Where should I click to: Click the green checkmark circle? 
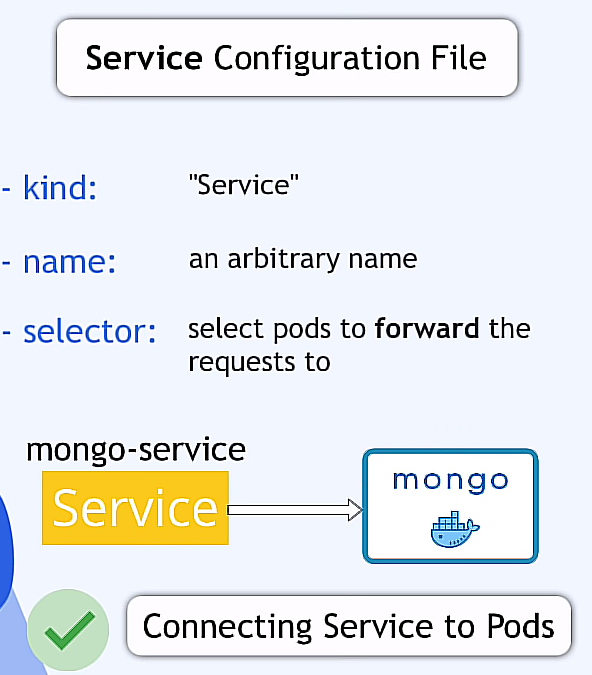coord(68,629)
